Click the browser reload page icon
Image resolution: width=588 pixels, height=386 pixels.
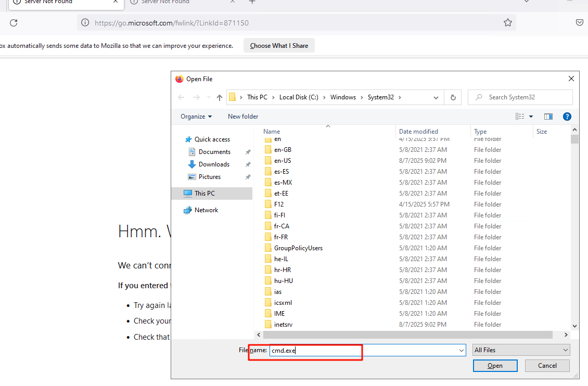(14, 23)
